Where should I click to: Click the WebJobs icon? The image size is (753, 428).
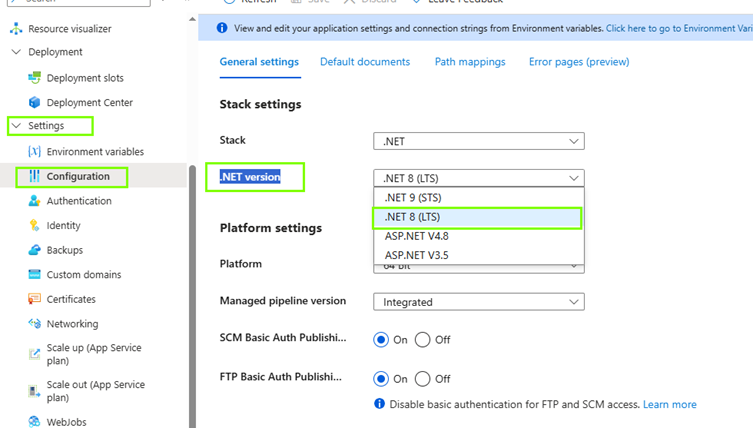tap(35, 422)
